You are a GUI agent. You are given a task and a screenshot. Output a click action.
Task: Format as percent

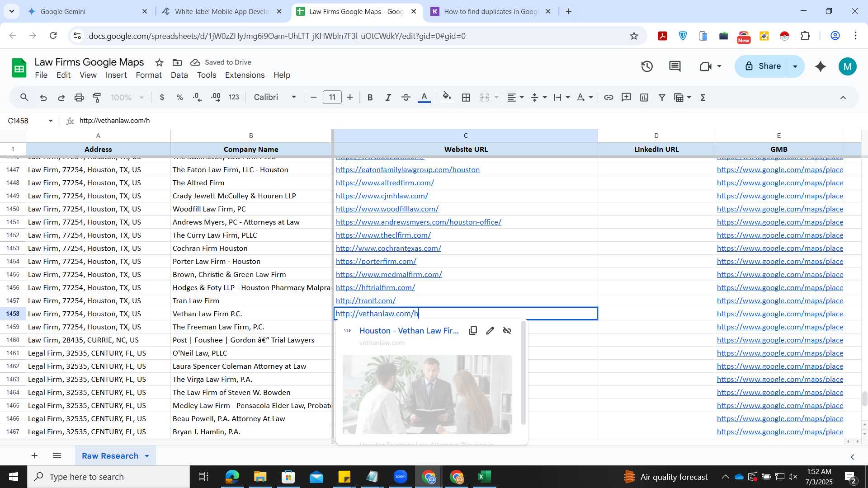pyautogui.click(x=179, y=97)
